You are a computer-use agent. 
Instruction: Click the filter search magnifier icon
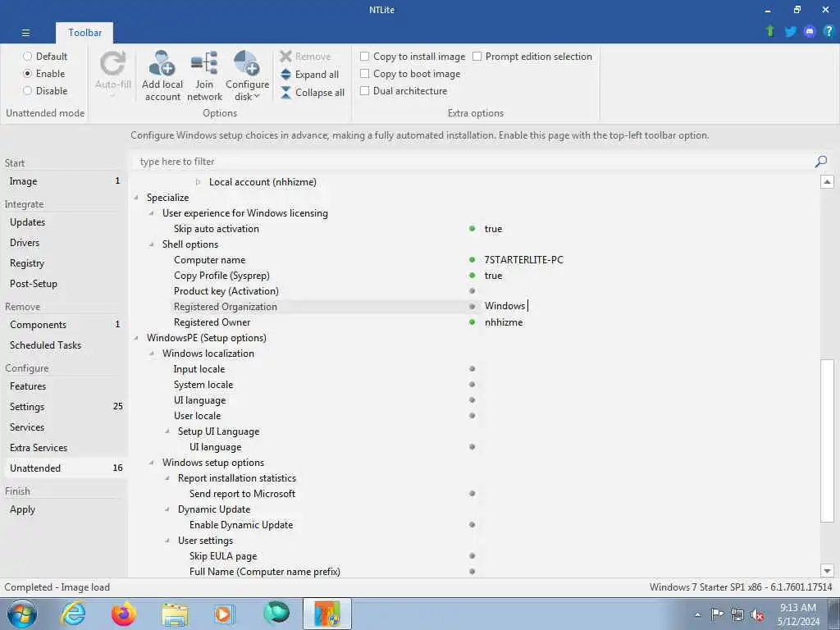820,162
